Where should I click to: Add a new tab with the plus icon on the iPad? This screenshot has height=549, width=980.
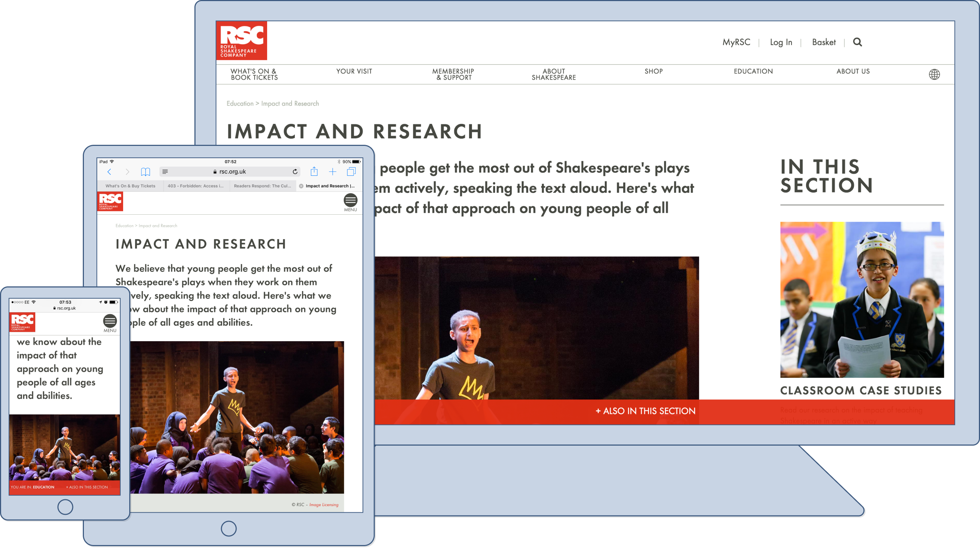coord(333,172)
